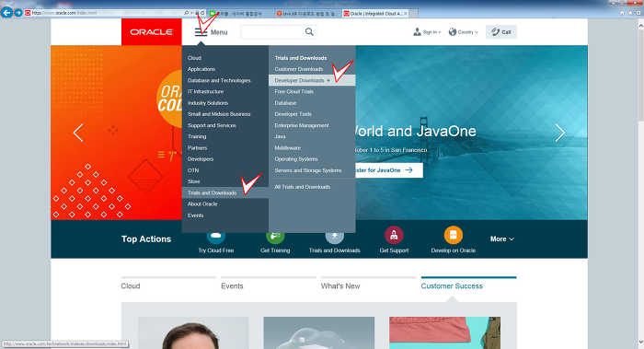Select Industry Solutions menu item
This screenshot has width=644, height=349.
(x=208, y=103)
